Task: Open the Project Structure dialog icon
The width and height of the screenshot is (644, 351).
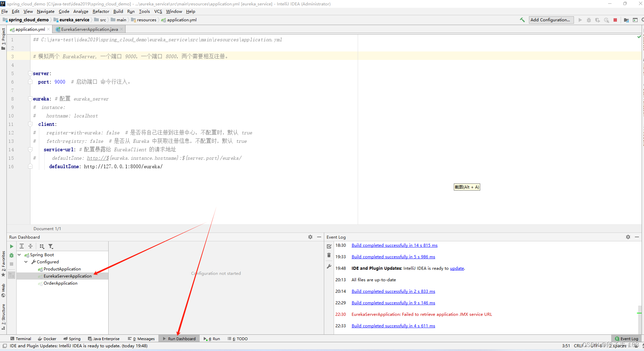Action: coord(626,20)
